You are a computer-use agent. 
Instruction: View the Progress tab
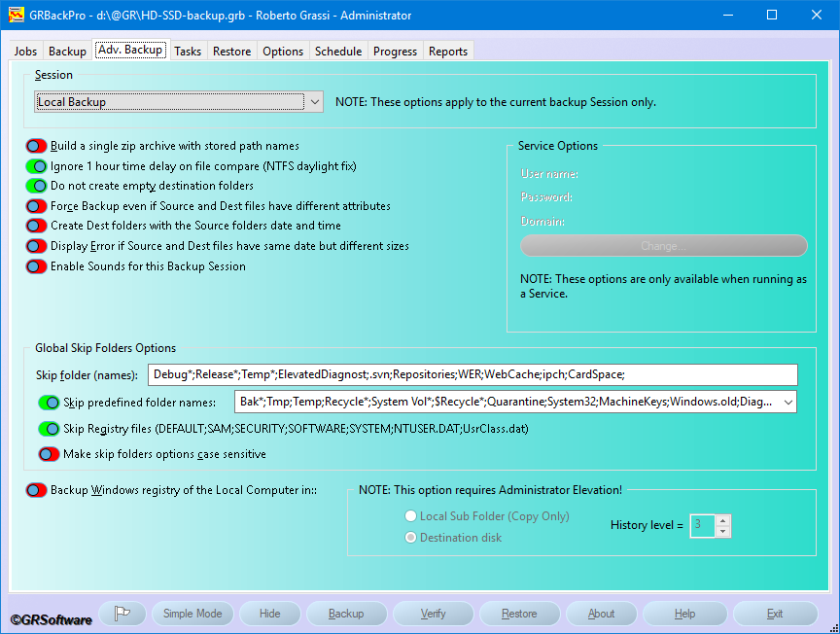(395, 51)
